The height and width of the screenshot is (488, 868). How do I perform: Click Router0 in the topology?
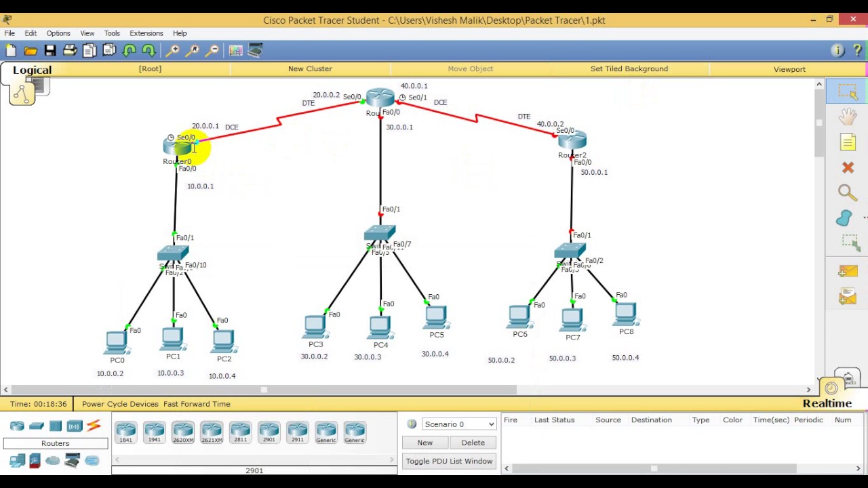tap(178, 147)
